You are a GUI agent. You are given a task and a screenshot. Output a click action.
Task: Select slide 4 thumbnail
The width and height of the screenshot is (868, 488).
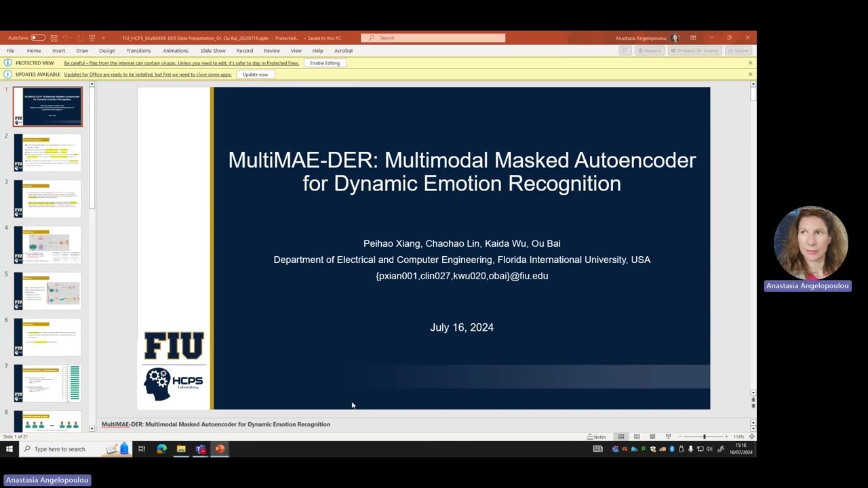pyautogui.click(x=47, y=245)
